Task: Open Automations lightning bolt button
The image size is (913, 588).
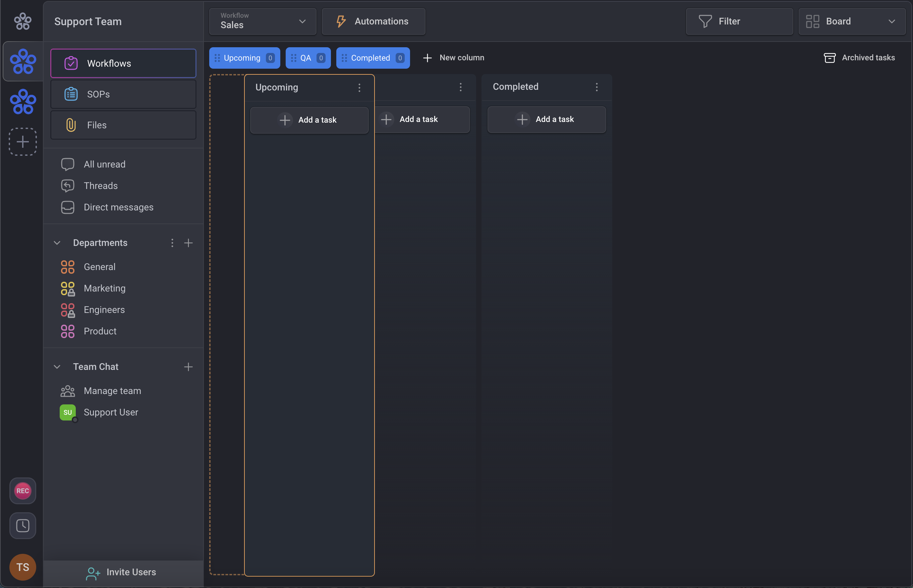Action: click(x=373, y=21)
